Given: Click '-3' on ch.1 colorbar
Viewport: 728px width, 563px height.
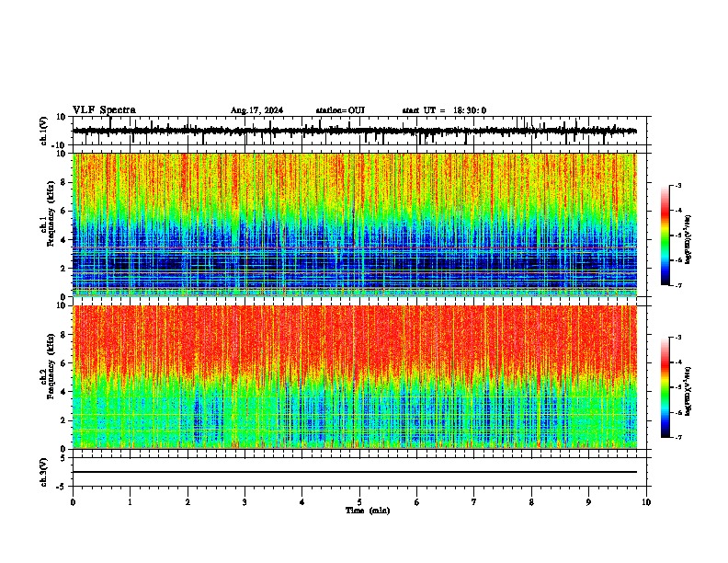Looking at the screenshot, I should coord(677,186).
